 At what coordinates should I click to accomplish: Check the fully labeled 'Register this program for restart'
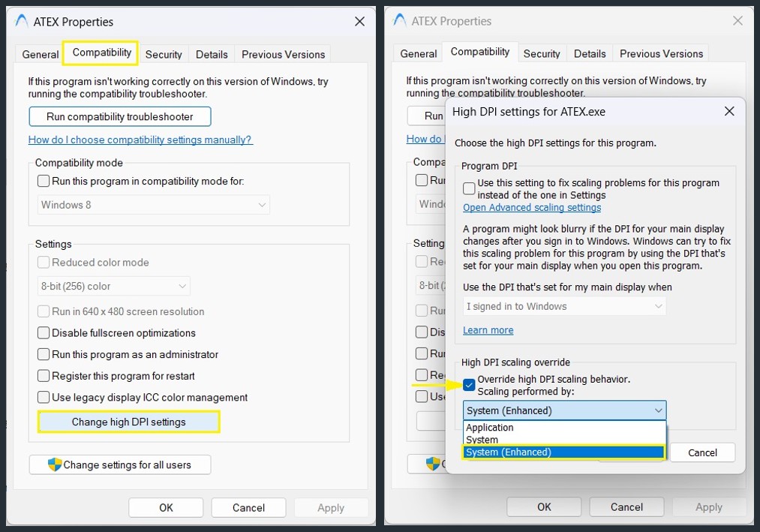click(x=116, y=376)
